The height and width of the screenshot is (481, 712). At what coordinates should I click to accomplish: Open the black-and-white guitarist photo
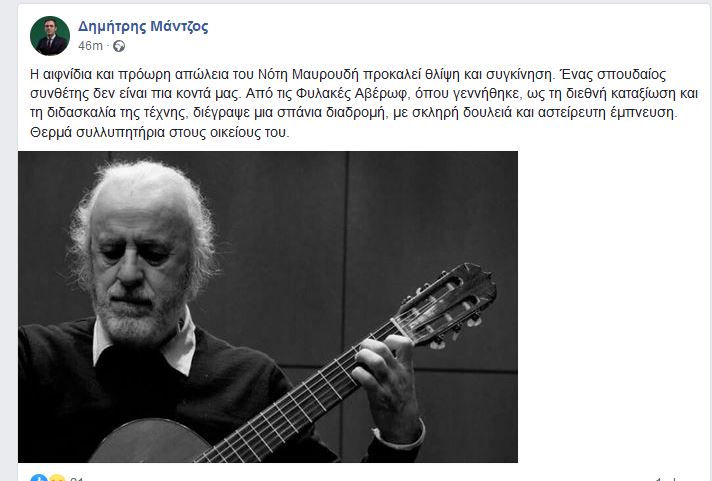pyautogui.click(x=268, y=307)
